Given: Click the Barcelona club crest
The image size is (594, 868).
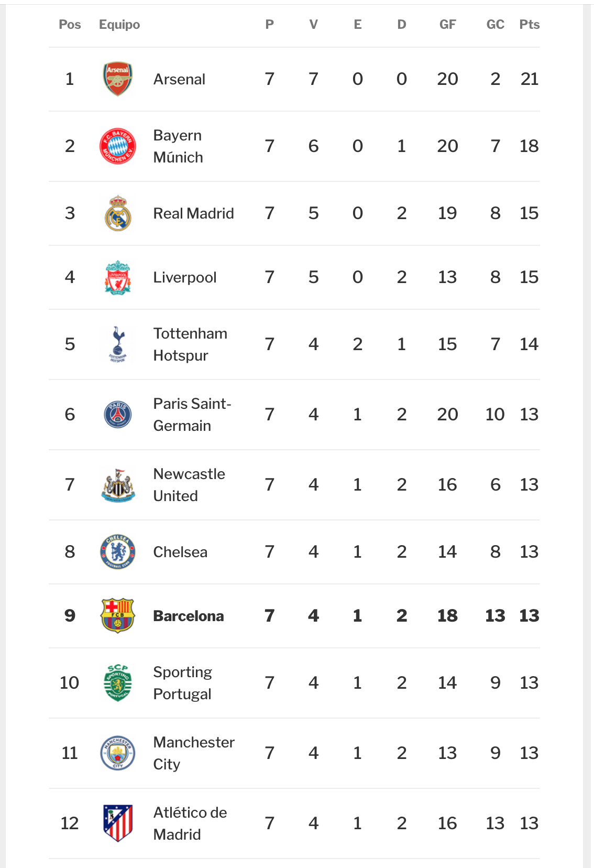Looking at the screenshot, I should (x=118, y=616).
